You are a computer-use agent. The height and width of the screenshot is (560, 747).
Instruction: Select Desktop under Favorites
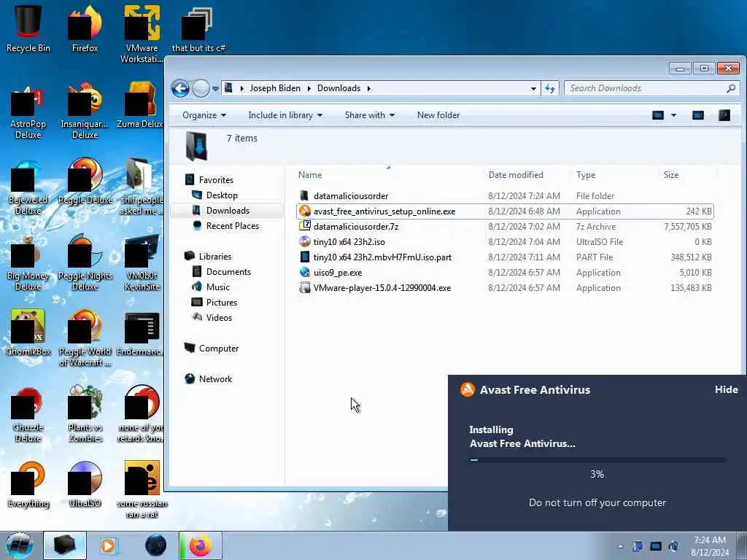tap(222, 195)
